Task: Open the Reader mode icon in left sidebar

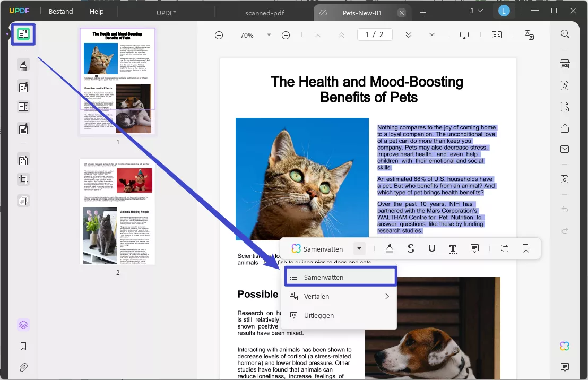Action: [23, 34]
